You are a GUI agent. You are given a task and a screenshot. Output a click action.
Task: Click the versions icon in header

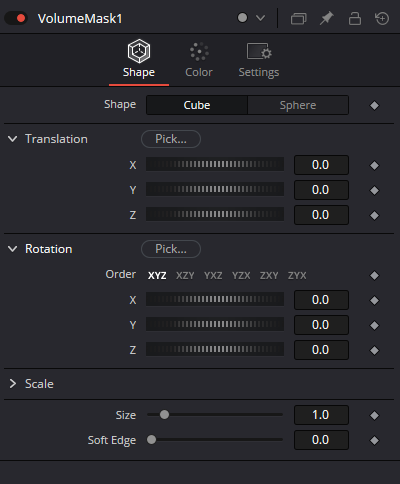coord(298,18)
